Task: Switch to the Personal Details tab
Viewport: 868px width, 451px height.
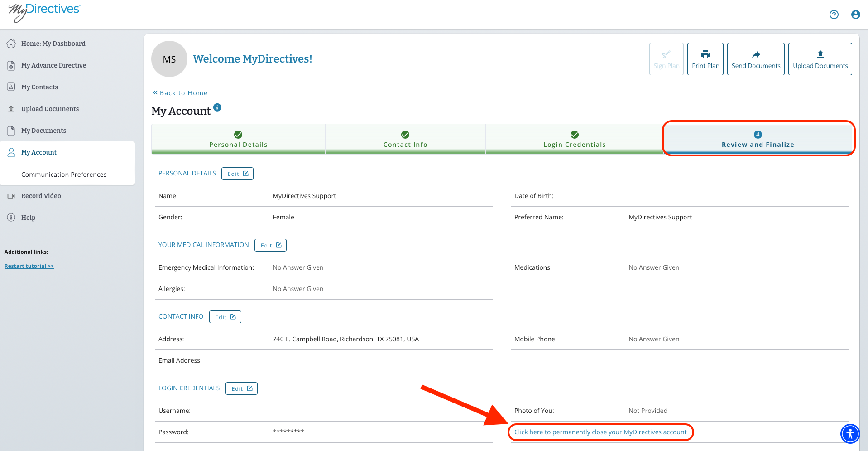Action: coord(238,139)
